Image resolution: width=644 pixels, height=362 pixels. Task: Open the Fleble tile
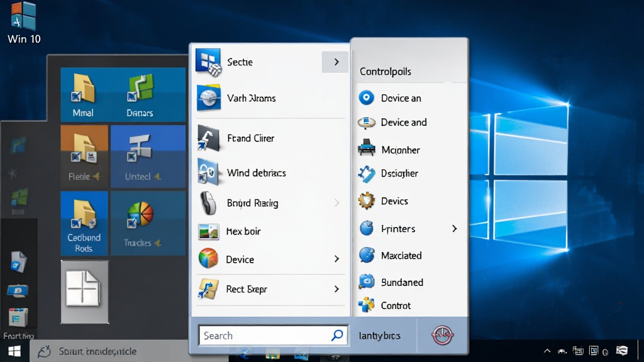click(x=85, y=156)
